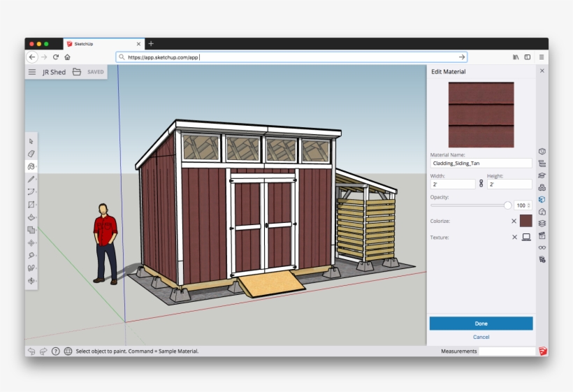Open the Outliner panel icon
Viewport: 573px width, 392px height.
pos(542,164)
